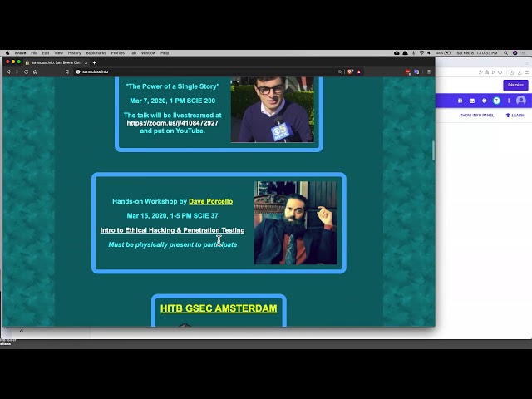
Task: Open the History menu
Action: point(74,53)
